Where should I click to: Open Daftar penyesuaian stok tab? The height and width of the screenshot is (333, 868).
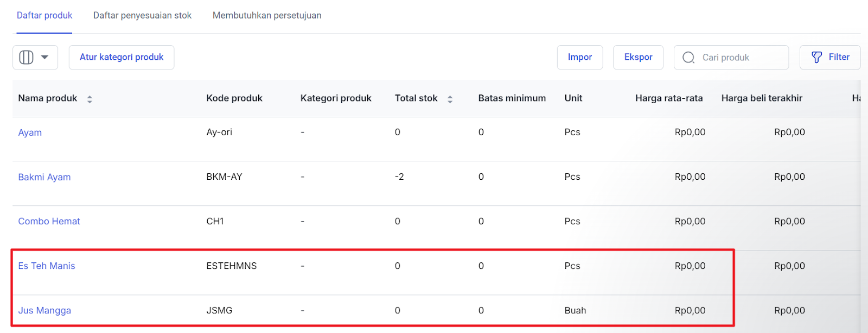142,16
